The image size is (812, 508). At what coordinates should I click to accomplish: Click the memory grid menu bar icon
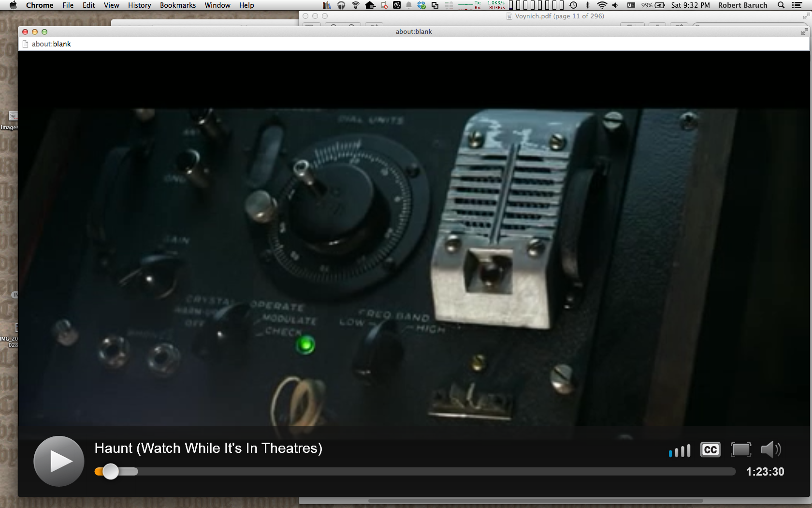[449, 5]
